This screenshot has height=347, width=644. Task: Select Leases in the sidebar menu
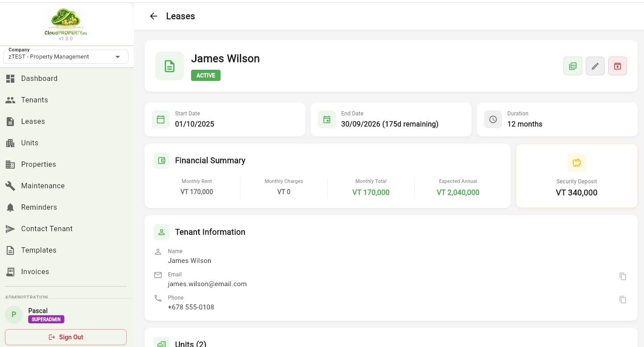tap(33, 121)
